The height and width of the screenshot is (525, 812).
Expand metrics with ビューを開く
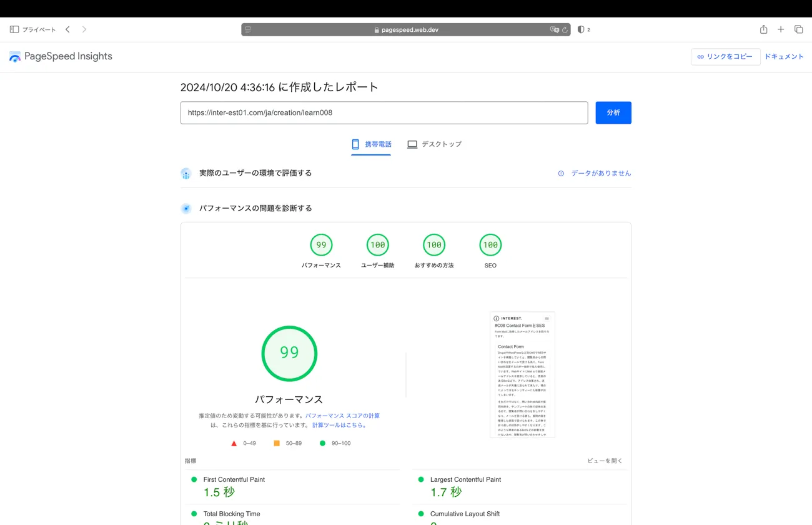click(605, 461)
